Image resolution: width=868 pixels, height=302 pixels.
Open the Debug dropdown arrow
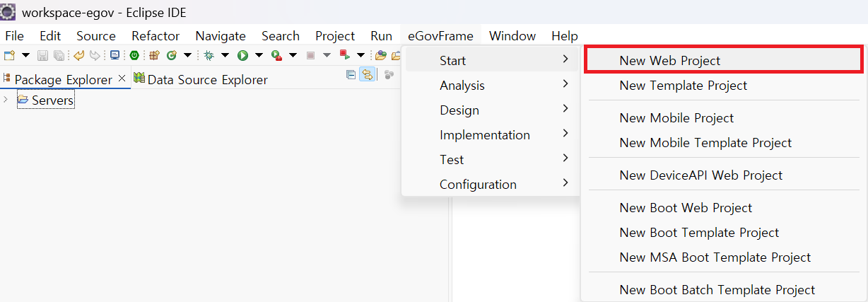coord(225,55)
